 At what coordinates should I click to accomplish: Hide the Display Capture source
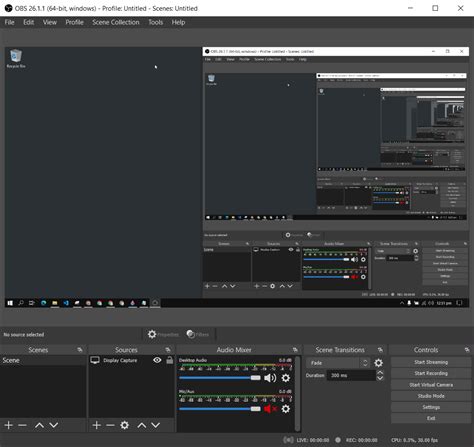click(157, 360)
